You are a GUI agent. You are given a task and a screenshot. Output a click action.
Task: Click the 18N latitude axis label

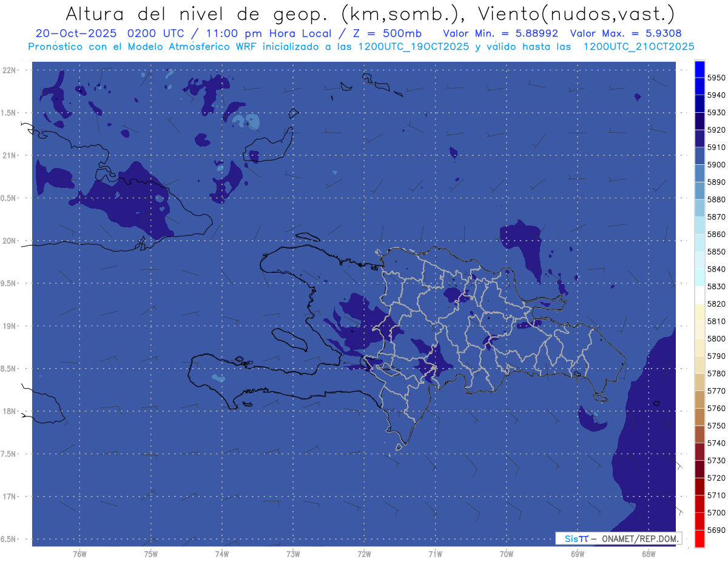pyautogui.click(x=9, y=411)
